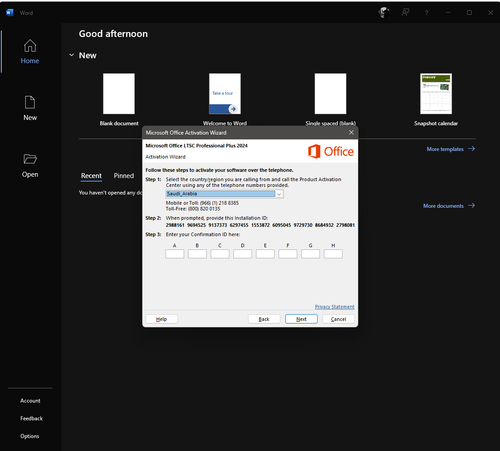Click the Back button in wizard
This screenshot has width=500, height=451.
[264, 319]
